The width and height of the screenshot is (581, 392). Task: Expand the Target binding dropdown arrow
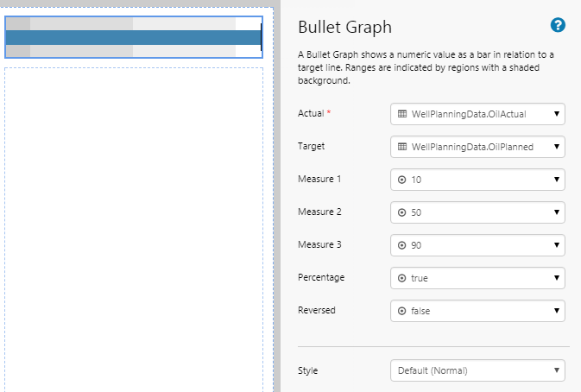[x=557, y=147]
